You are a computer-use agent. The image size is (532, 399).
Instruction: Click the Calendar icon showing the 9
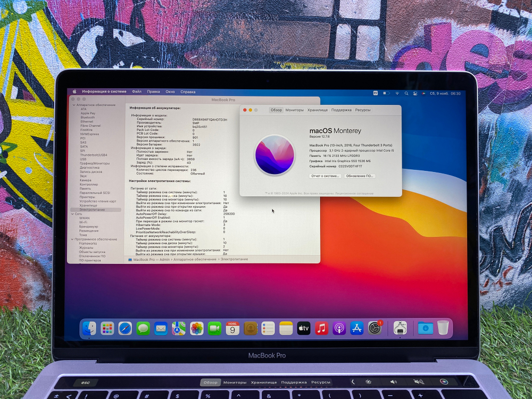pos(232,328)
